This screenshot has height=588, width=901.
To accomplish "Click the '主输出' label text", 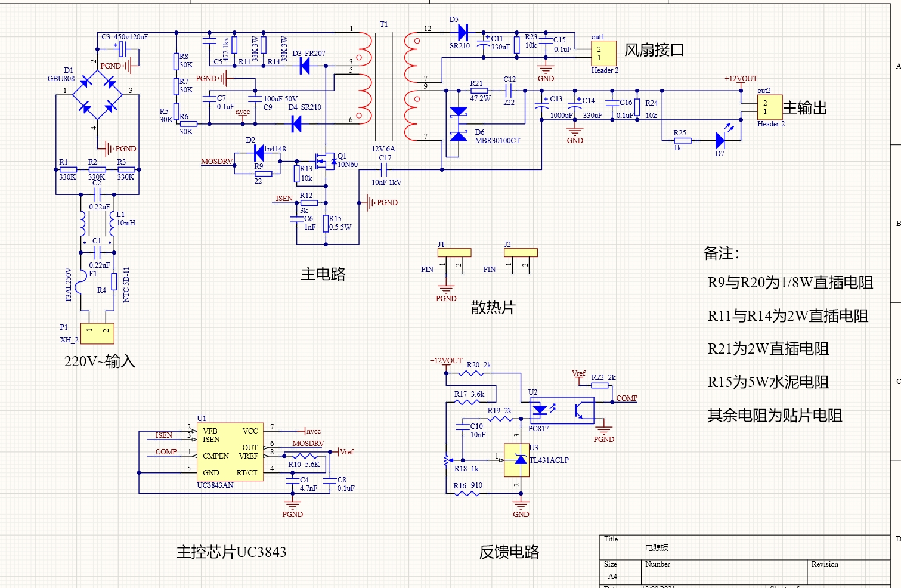I will pos(805,108).
